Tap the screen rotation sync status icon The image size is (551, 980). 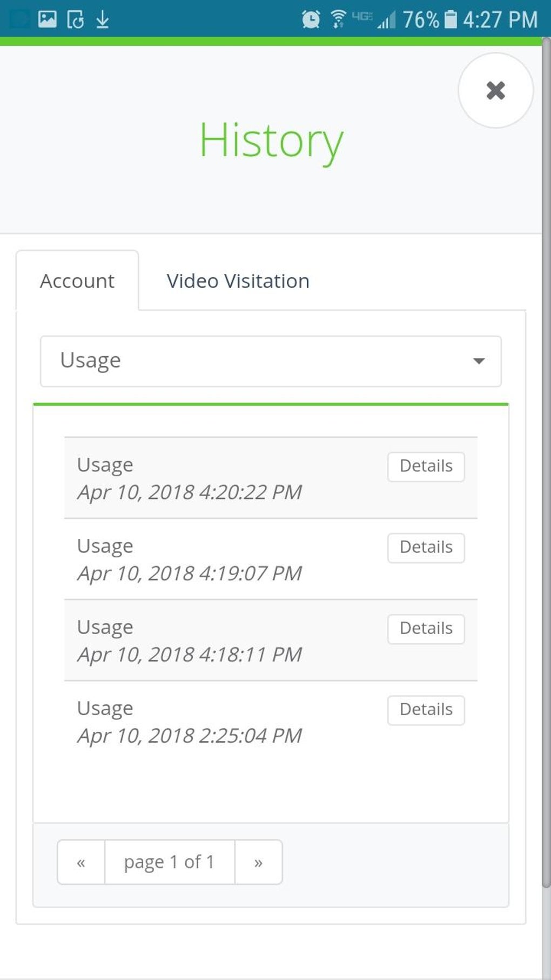[75, 19]
